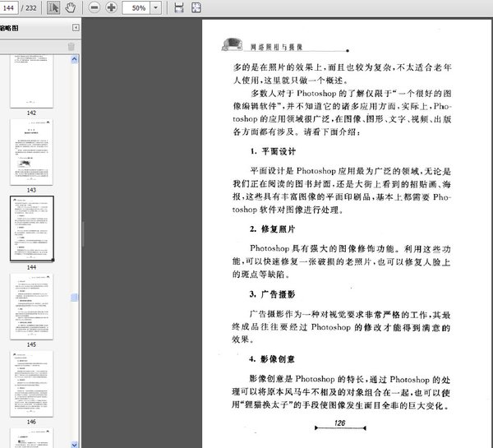Click the fit one full page icon
Viewport: 493px width, 448px height.
pyautogui.click(x=196, y=7)
